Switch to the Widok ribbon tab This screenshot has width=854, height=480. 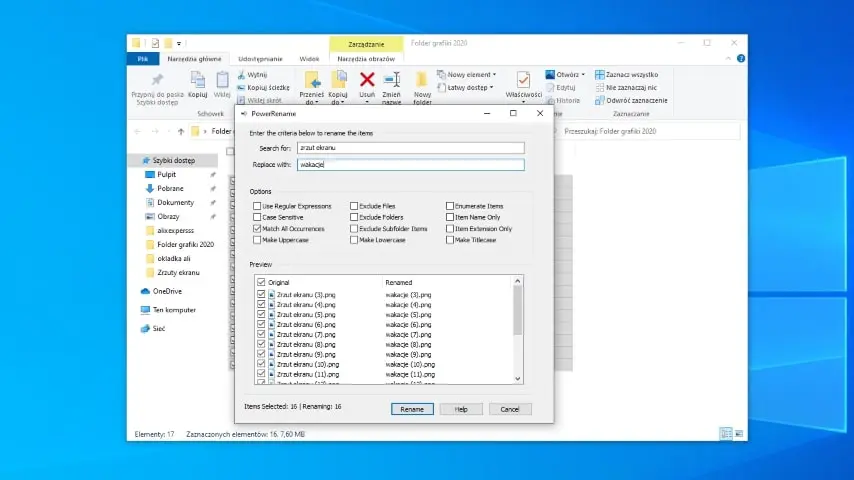click(x=309, y=59)
